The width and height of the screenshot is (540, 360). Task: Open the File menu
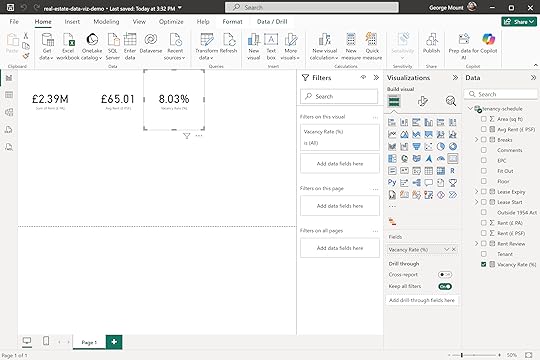[14, 21]
